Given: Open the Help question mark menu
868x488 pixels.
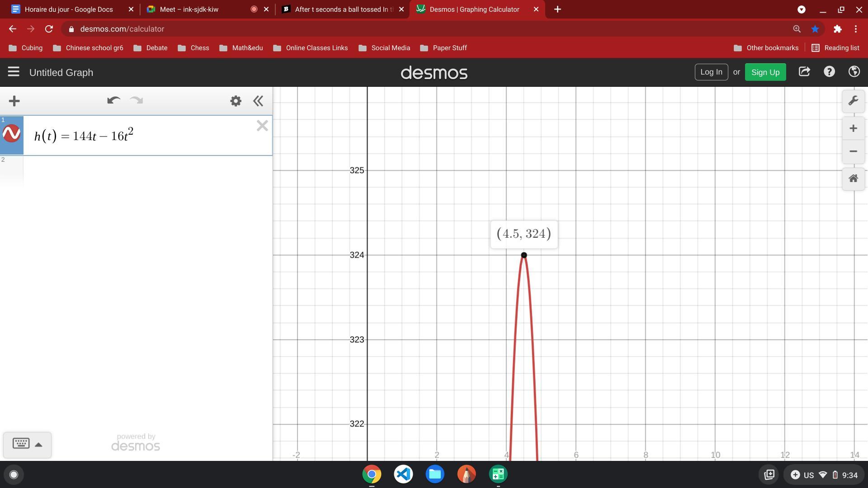Looking at the screenshot, I should click(x=829, y=72).
